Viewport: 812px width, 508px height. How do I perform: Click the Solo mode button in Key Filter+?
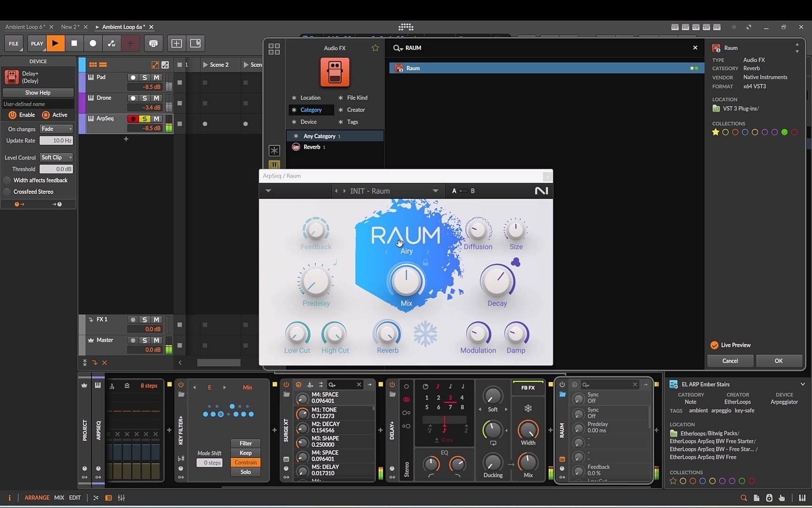pyautogui.click(x=245, y=472)
